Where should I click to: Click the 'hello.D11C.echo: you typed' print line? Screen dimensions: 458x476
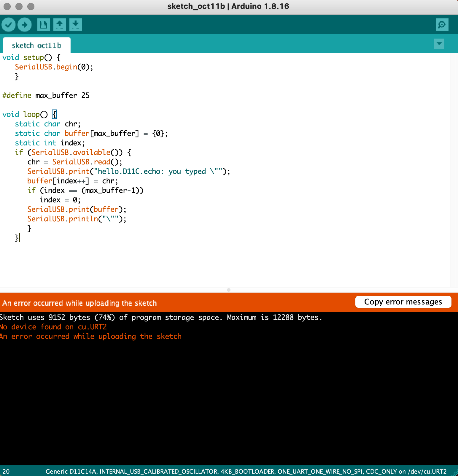pos(129,171)
